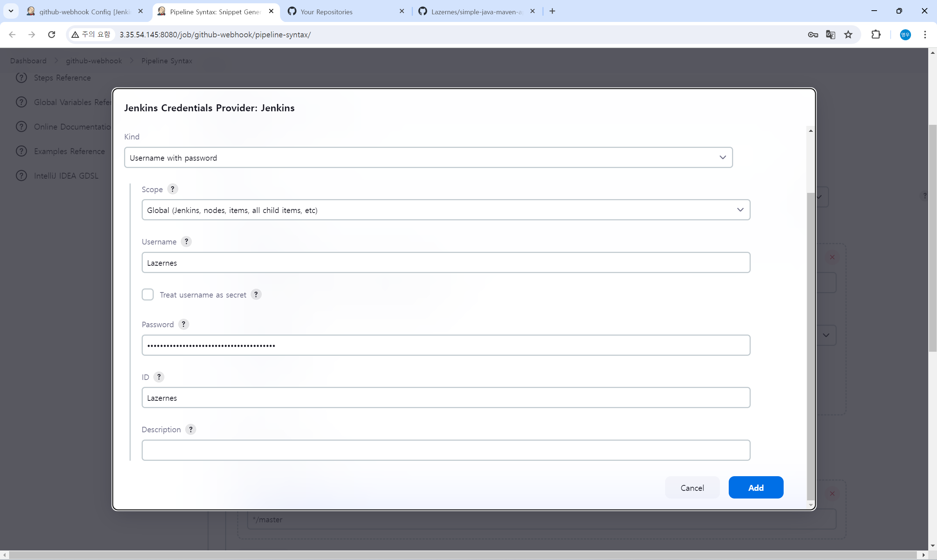Click the IntelliJ IDEA GDSL icon
The height and width of the screenshot is (560, 937).
tap(22, 175)
